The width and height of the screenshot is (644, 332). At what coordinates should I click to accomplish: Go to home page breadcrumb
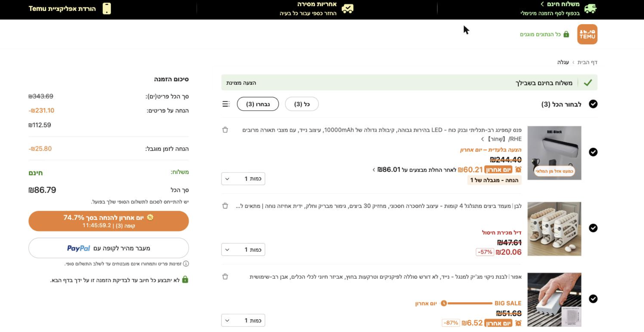coord(587,62)
